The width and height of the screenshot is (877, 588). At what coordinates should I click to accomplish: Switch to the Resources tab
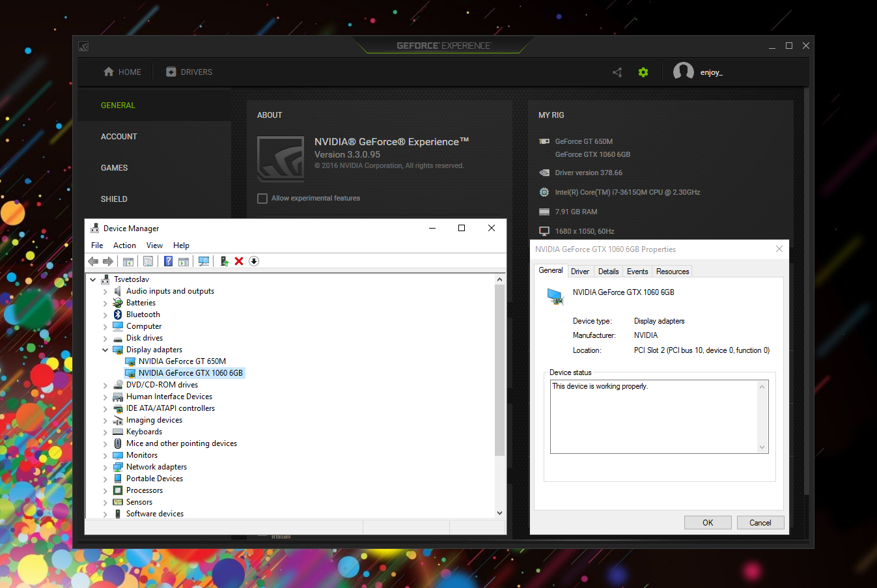click(673, 272)
